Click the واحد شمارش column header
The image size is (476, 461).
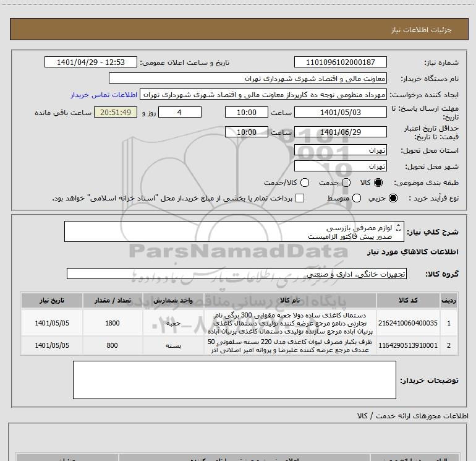point(173,300)
